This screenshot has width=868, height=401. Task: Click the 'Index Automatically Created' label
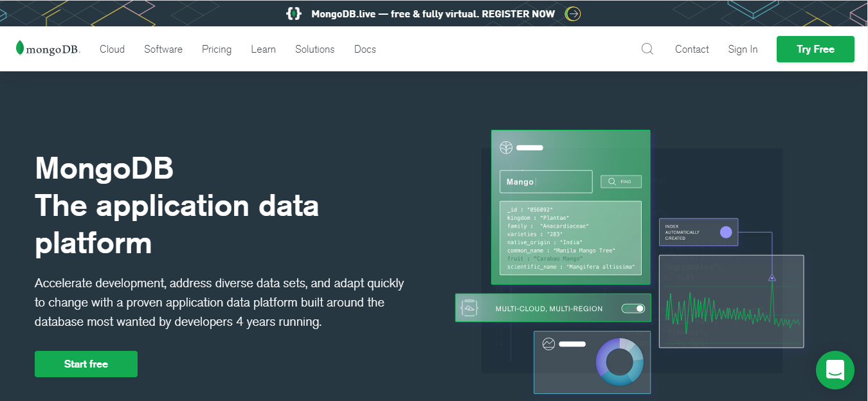682,232
